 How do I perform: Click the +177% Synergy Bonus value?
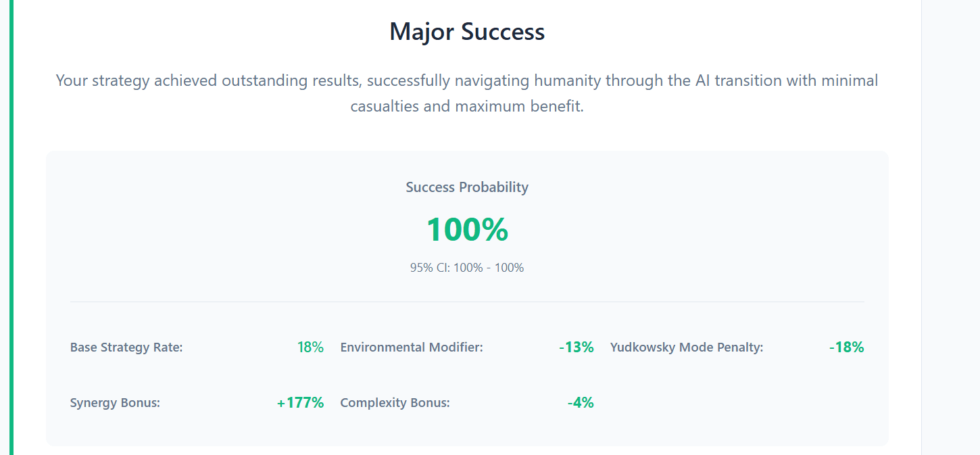pos(301,403)
